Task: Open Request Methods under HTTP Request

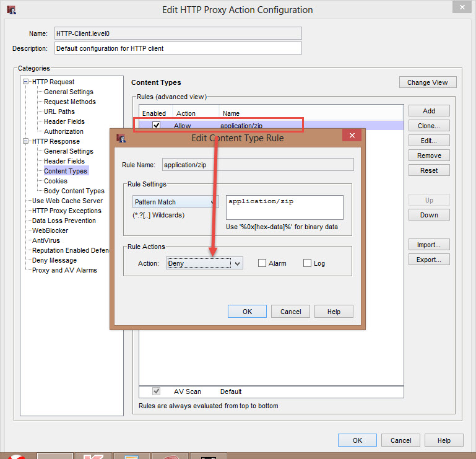Action: pyautogui.click(x=69, y=102)
